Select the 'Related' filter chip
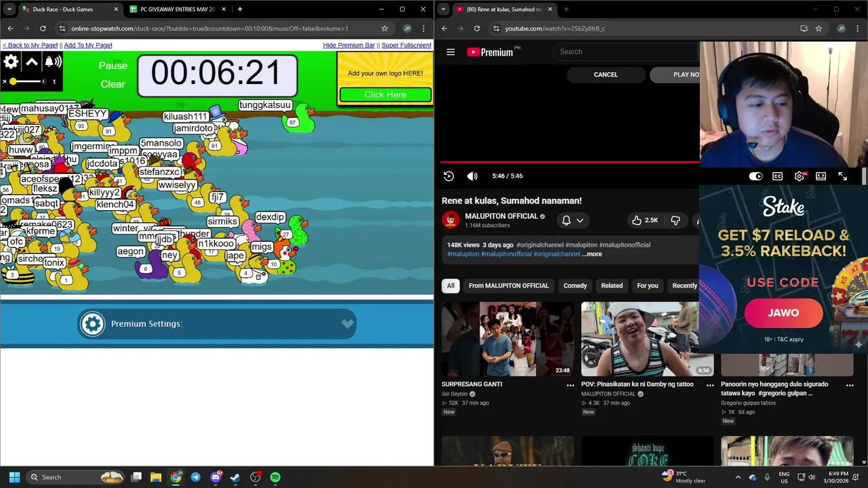 point(612,285)
